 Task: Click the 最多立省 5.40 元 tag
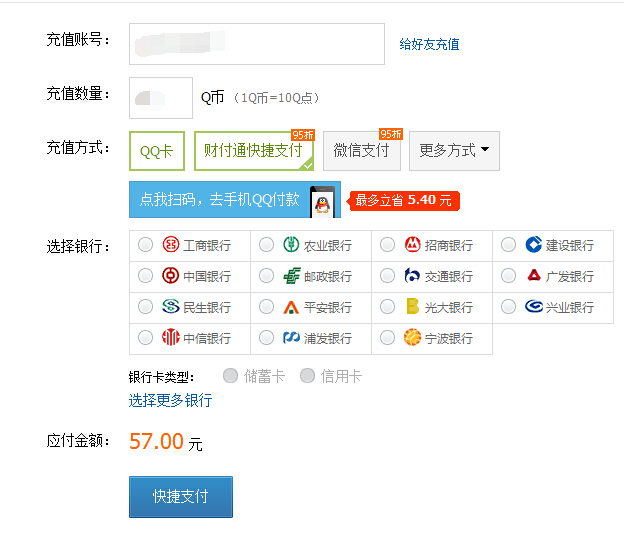(403, 200)
